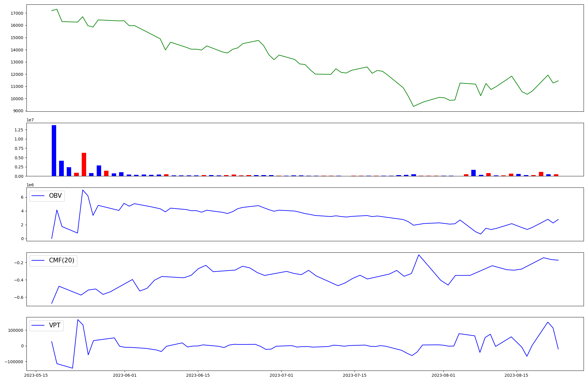Click the 1e7 volume scale label
Image resolution: width=588 pixels, height=382 pixels.
pyautogui.click(x=30, y=120)
